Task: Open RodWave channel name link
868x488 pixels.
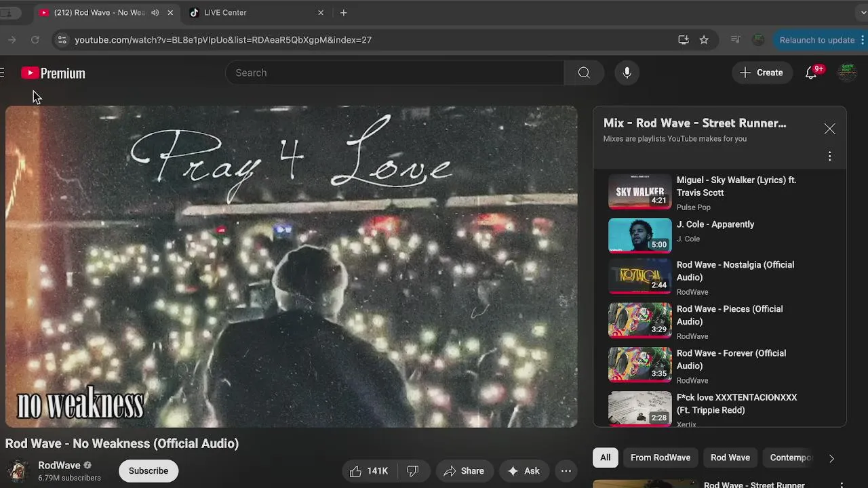Action: point(59,466)
